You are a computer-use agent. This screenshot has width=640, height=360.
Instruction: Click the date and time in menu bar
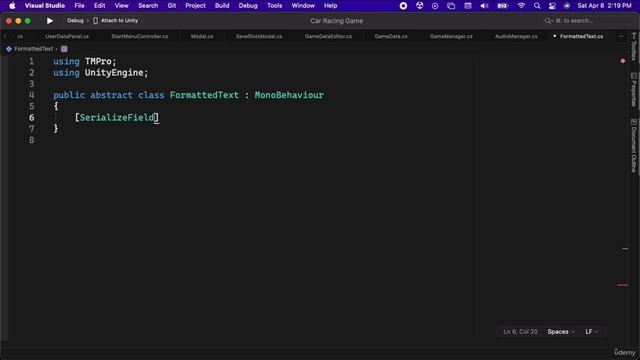pos(604,6)
